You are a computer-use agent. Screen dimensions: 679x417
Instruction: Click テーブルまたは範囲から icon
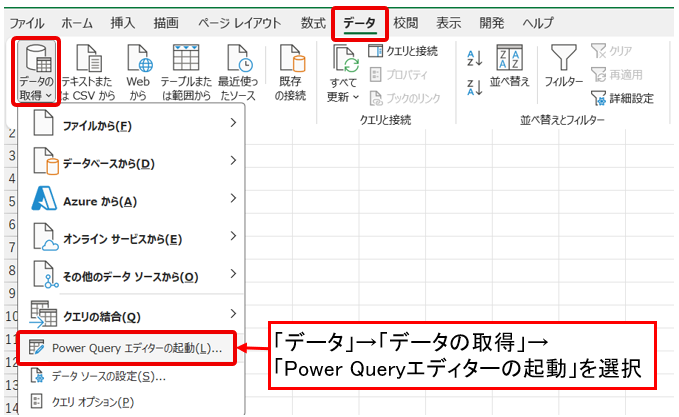point(186,60)
